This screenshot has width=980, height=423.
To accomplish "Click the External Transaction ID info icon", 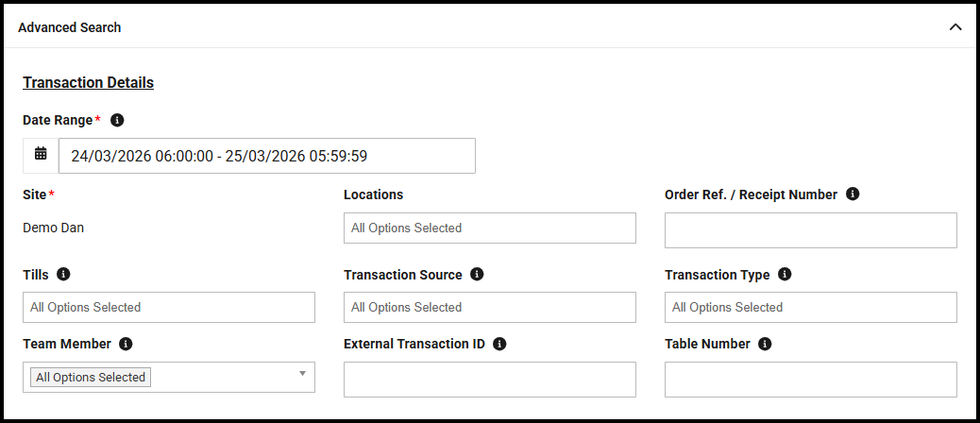I will [x=499, y=344].
